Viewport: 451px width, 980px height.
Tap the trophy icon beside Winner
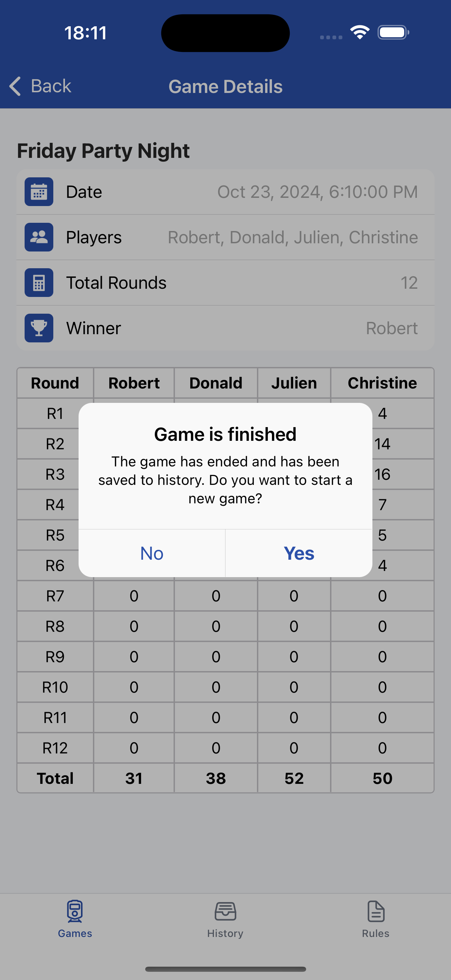[39, 328]
